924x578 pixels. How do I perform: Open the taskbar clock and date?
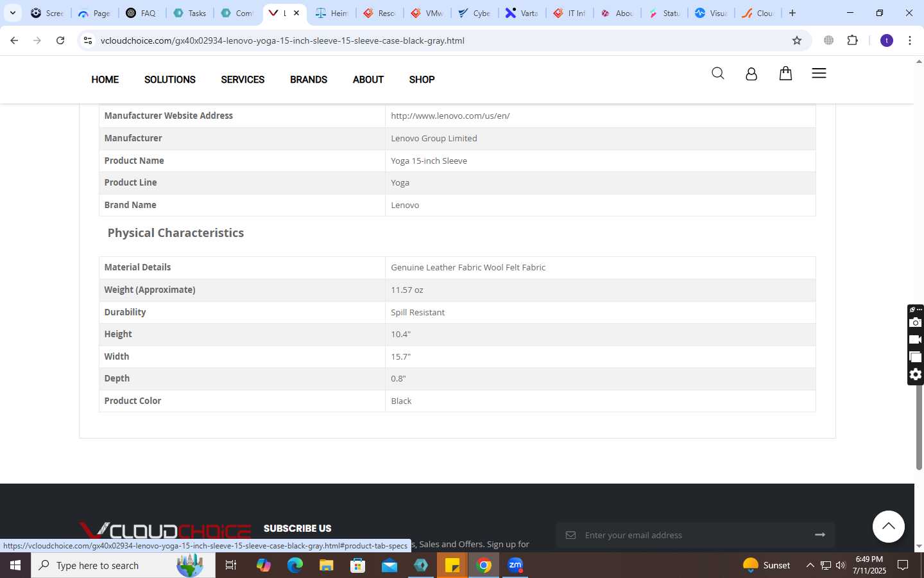[x=869, y=565]
